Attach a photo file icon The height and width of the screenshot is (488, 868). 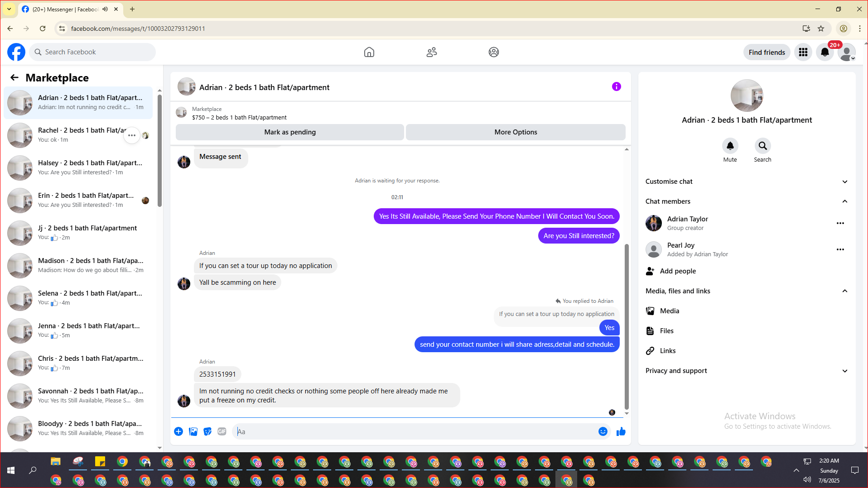[193, 431]
